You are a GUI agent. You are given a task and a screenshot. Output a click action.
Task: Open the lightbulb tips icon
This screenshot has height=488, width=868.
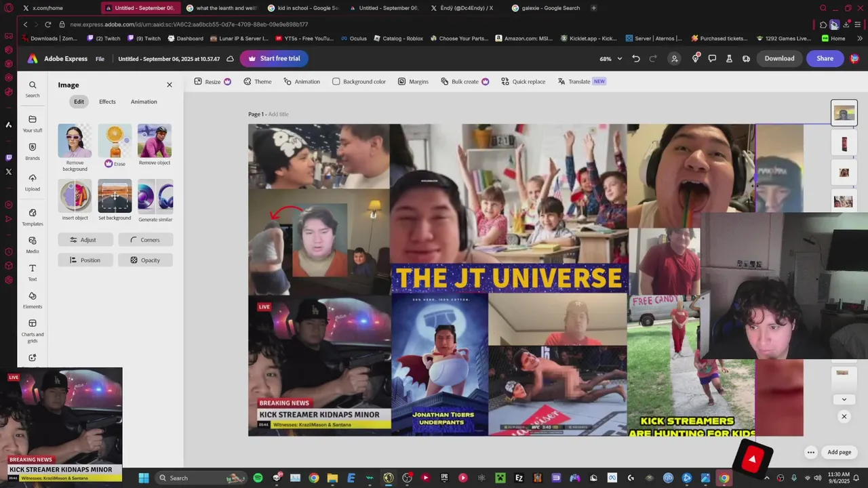click(695, 58)
